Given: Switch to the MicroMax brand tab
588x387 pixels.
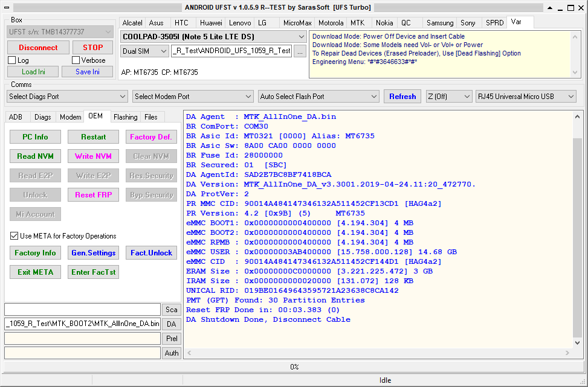Looking at the screenshot, I should [297, 23].
